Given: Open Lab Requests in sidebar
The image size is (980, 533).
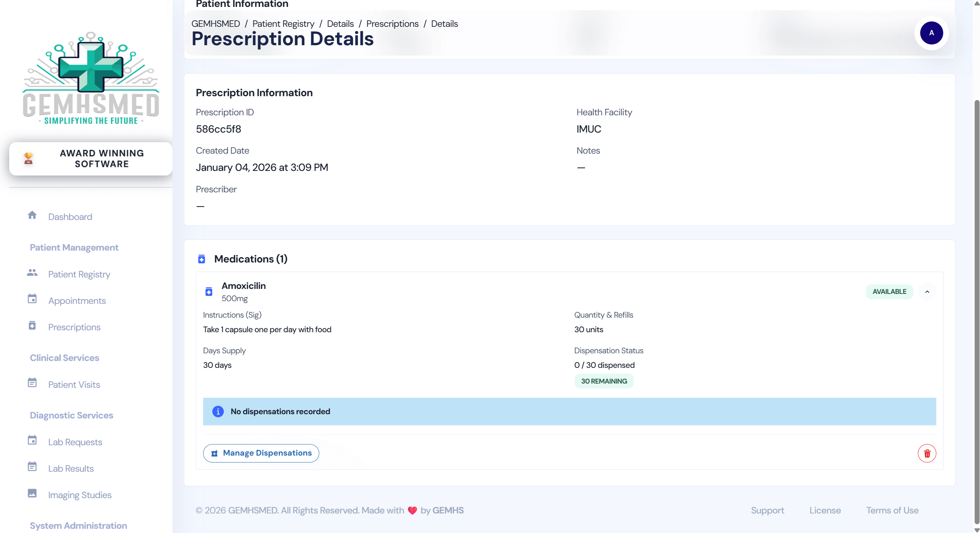Looking at the screenshot, I should click(x=75, y=442).
